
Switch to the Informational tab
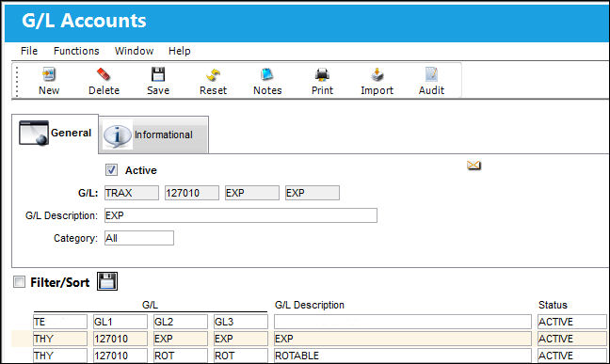pyautogui.click(x=154, y=135)
